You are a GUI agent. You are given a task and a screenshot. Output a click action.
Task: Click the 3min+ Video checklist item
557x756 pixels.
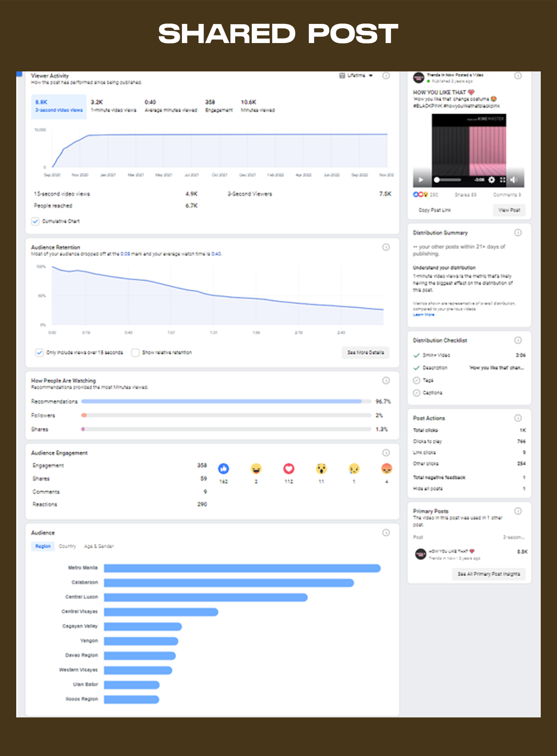[x=469, y=355]
